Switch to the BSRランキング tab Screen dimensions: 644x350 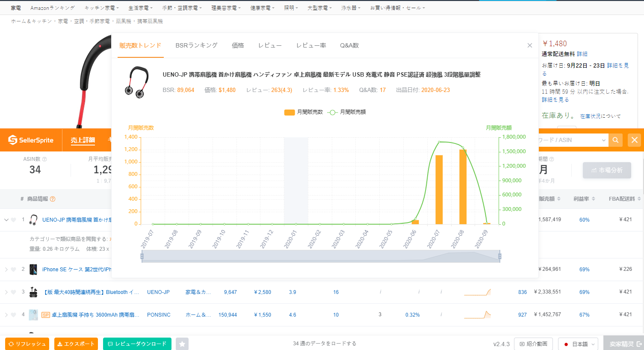pyautogui.click(x=196, y=45)
